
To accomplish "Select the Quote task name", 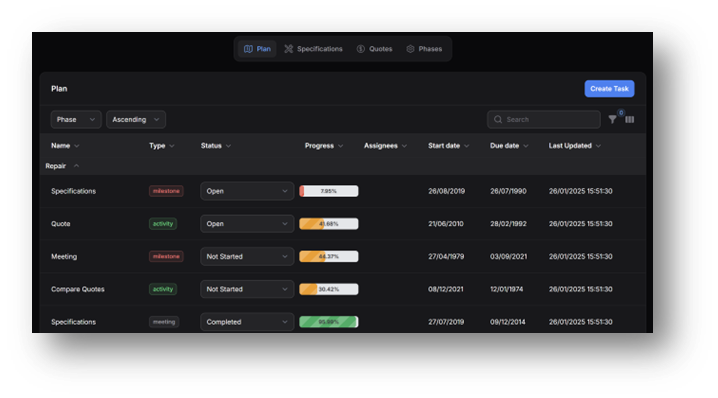I will (60, 224).
